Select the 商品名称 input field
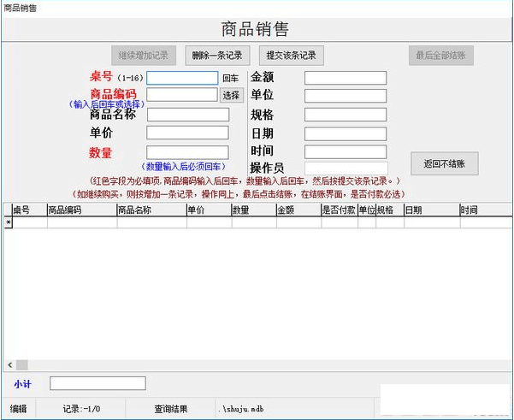 [187, 115]
